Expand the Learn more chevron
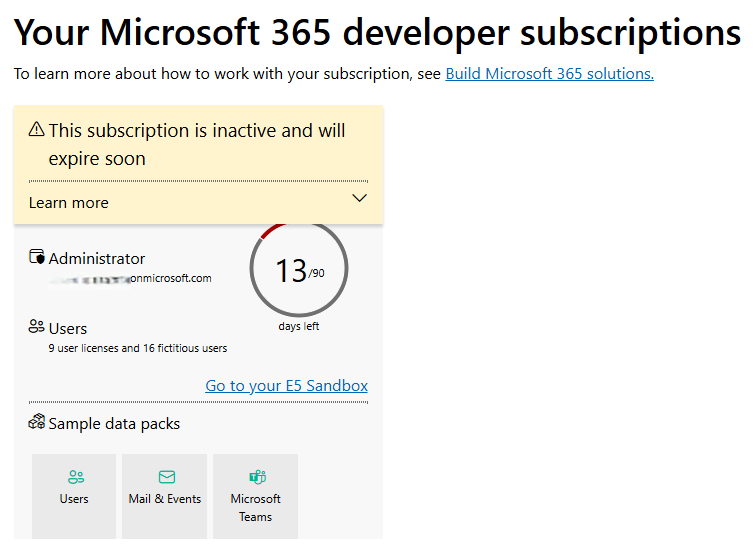This screenshot has width=756, height=555. coord(359,198)
